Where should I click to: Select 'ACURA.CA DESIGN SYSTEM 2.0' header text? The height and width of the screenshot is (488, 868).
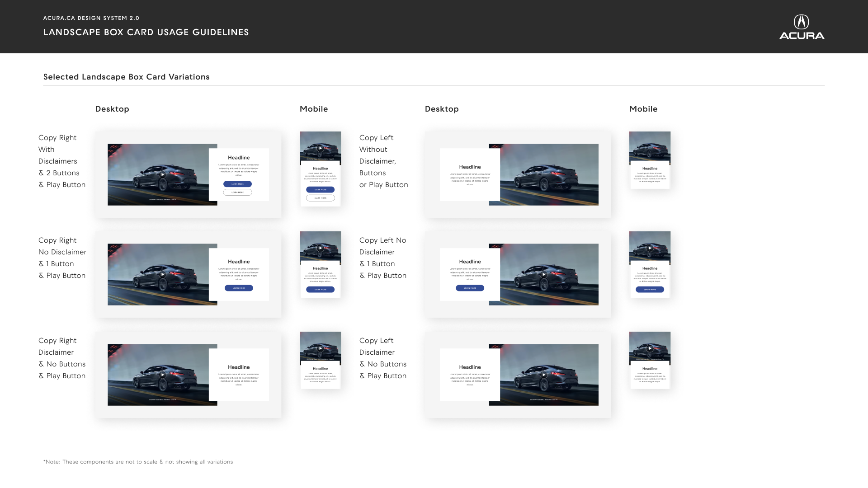[91, 18]
